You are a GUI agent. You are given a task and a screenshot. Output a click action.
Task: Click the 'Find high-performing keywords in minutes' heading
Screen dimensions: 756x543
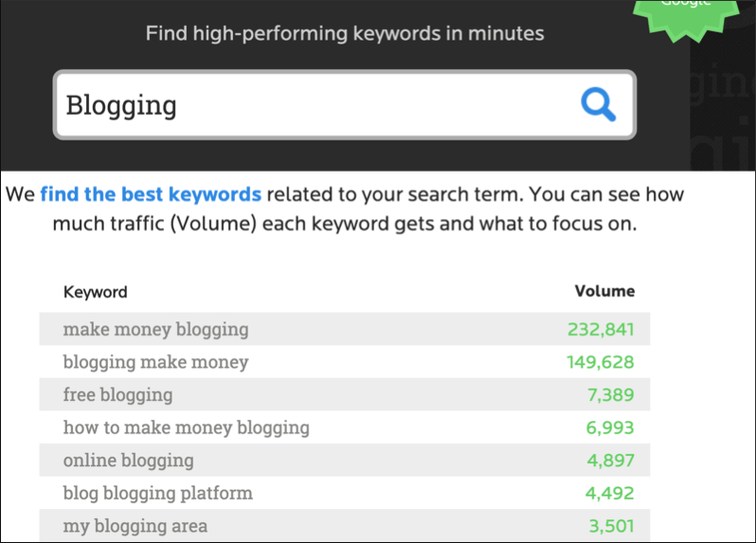click(x=345, y=34)
